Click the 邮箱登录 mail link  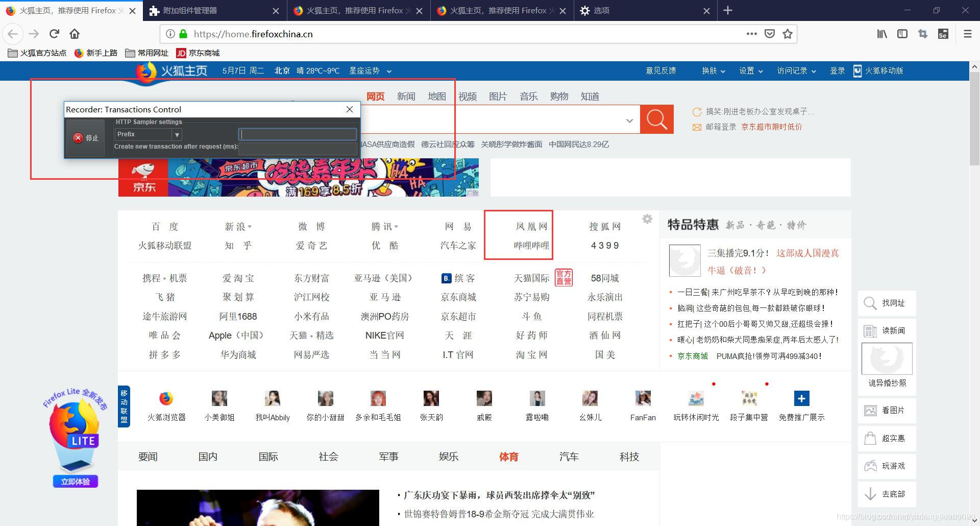click(721, 127)
